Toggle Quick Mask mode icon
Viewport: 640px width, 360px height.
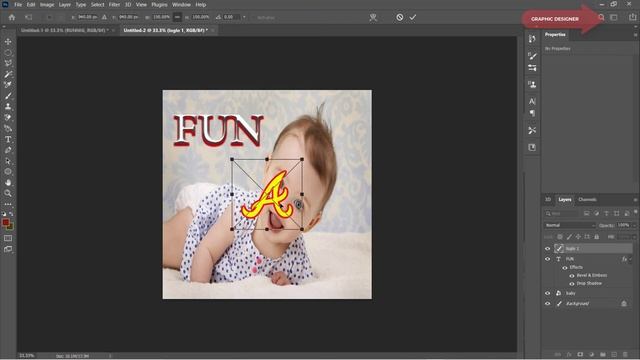(8, 238)
